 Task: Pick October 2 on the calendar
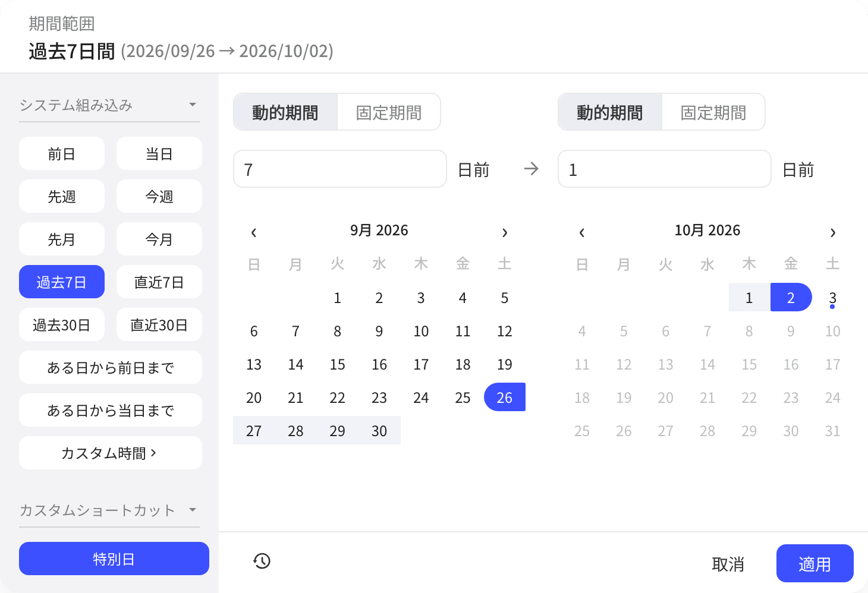point(791,298)
